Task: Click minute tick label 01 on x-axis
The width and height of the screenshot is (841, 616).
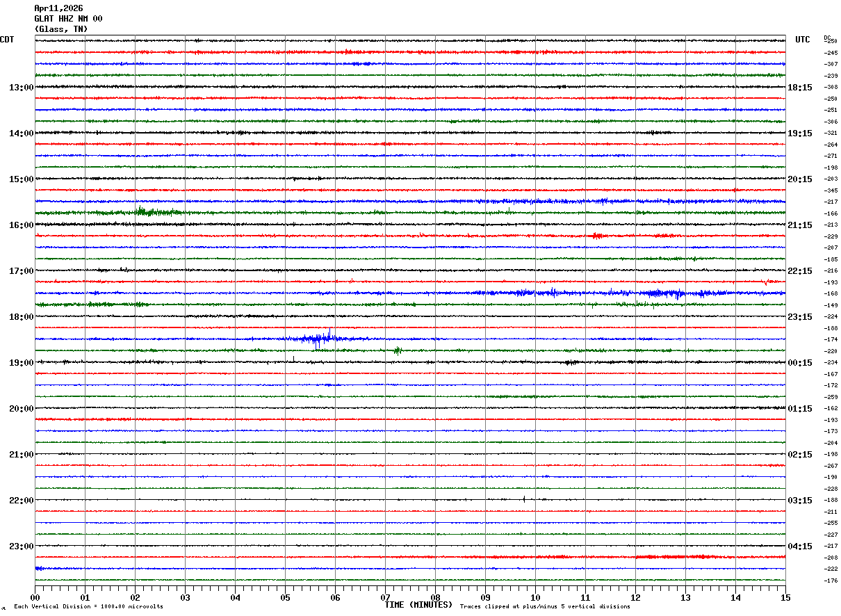Action: (x=85, y=598)
